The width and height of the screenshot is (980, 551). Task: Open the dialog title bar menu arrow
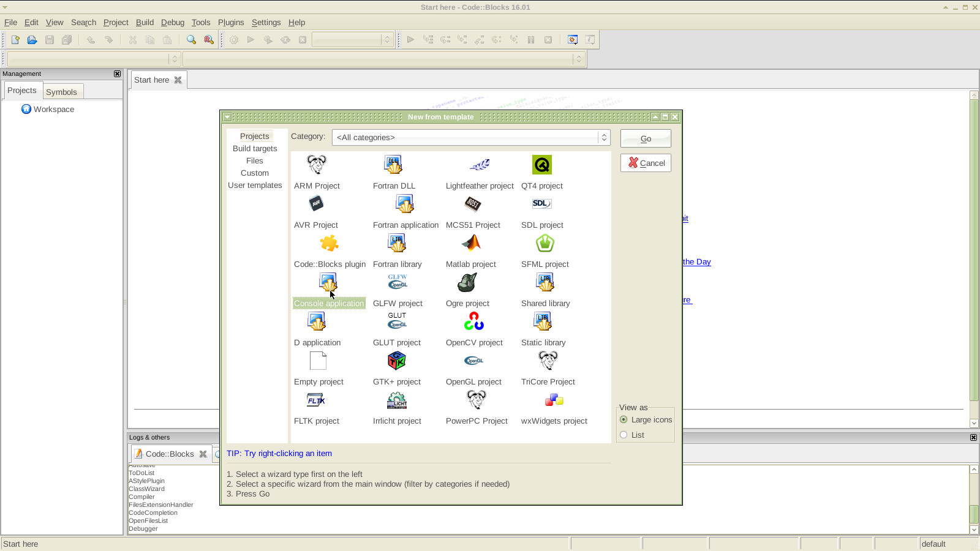227,117
